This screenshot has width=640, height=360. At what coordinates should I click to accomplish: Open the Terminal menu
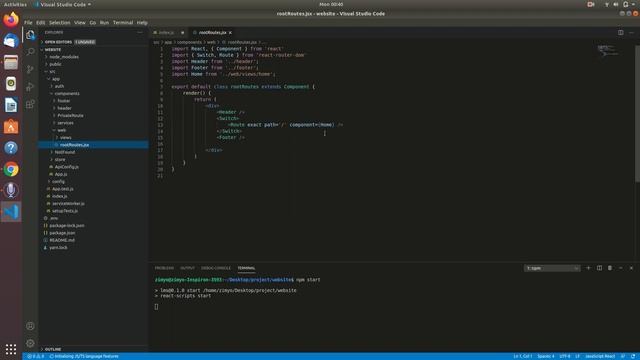coord(123,22)
